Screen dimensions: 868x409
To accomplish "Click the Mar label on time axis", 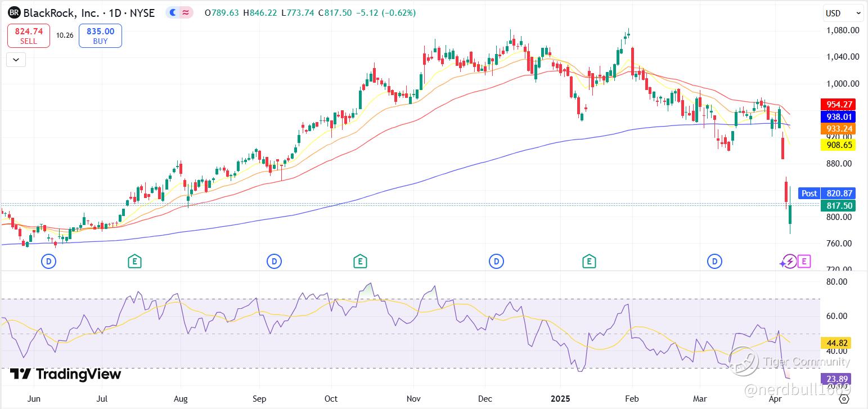I will pos(700,399).
